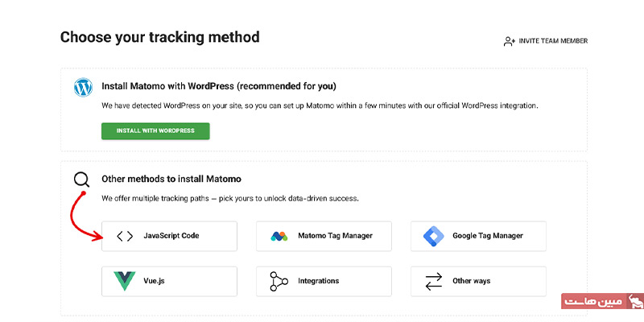The height and width of the screenshot is (322, 644).
Task: Click the Other ways arrows icon
Action: 433,281
